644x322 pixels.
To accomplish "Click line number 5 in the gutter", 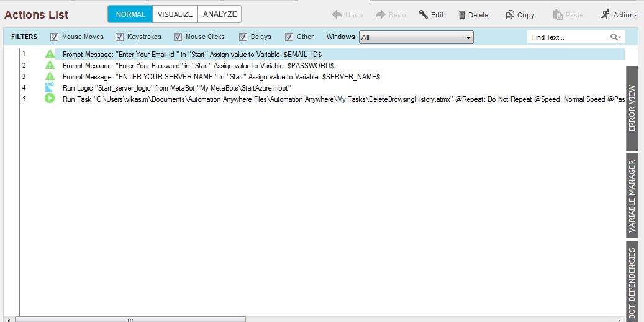I will click(24, 99).
